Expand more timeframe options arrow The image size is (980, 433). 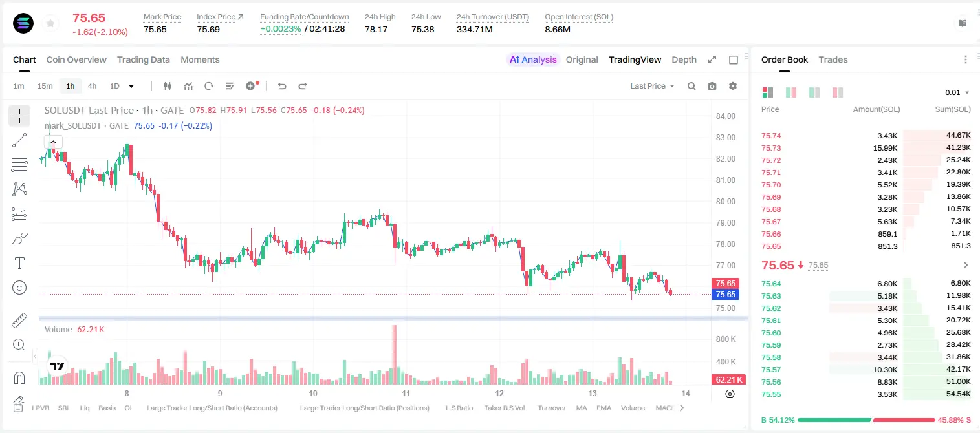tap(131, 86)
